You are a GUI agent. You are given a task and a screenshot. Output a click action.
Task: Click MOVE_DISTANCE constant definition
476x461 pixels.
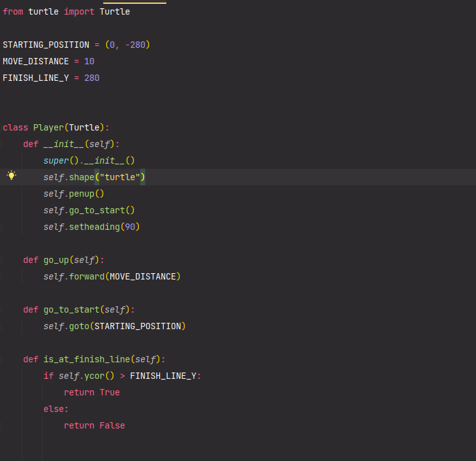(x=36, y=61)
